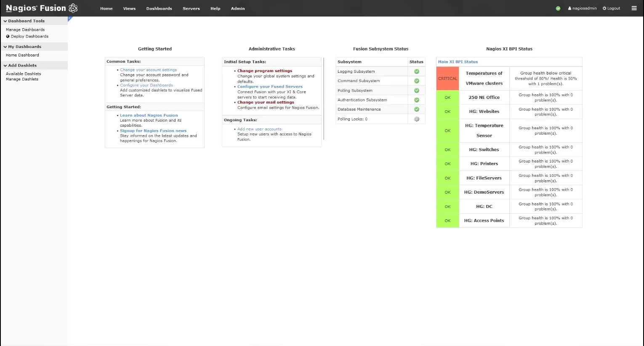Screen dimensions: 644x346
Task: Open Manage Dashboards in sidebar
Action: pyautogui.click(x=25, y=29)
